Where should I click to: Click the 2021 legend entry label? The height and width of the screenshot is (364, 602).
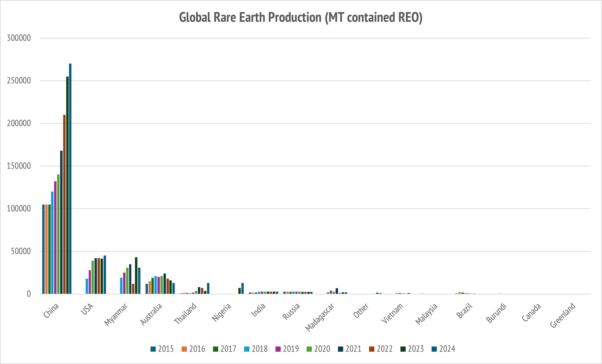[353, 349]
